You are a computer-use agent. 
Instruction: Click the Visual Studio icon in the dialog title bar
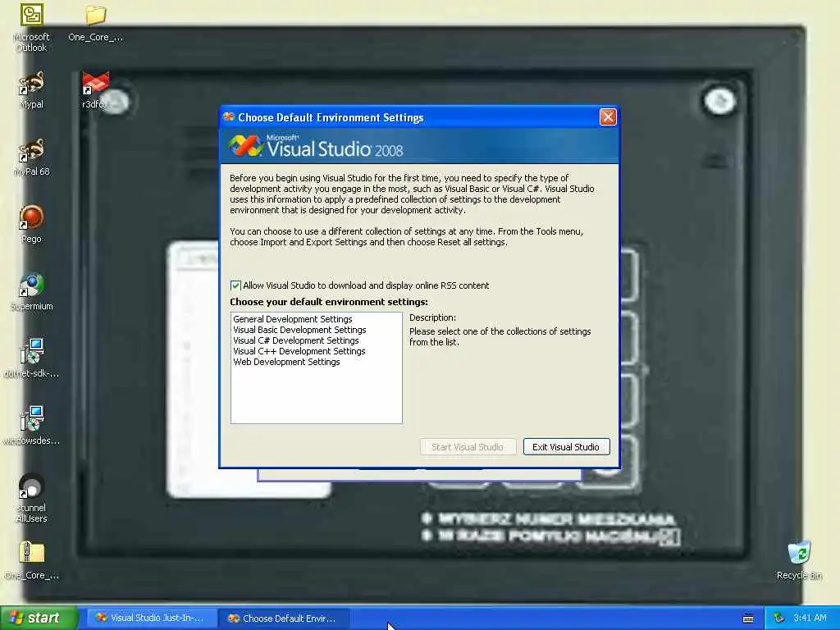[x=229, y=116]
